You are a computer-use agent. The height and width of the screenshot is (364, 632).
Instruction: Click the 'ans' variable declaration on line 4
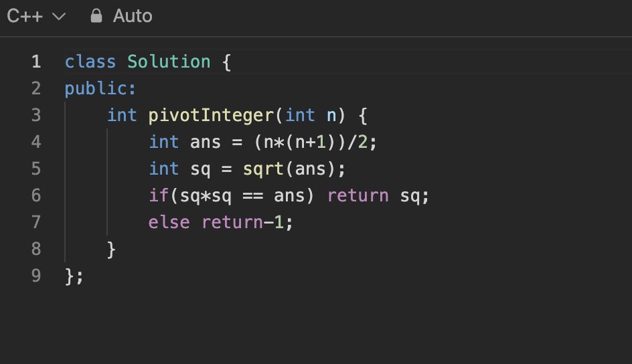click(x=206, y=143)
